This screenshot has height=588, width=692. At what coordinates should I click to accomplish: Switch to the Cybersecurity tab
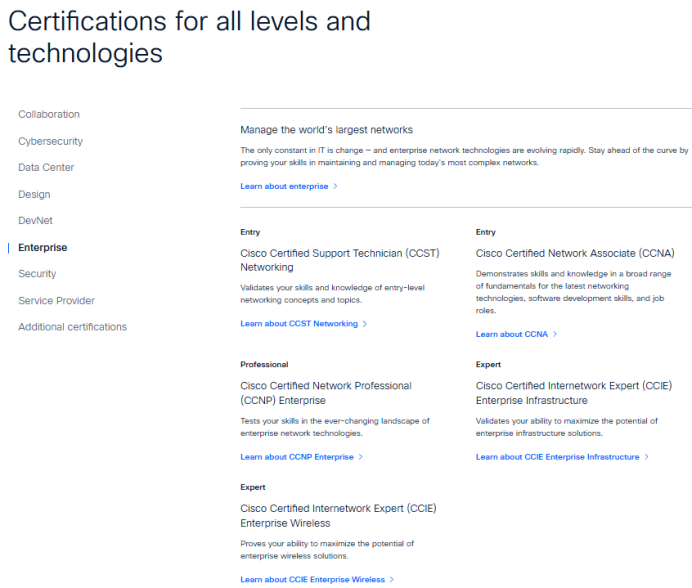click(50, 141)
